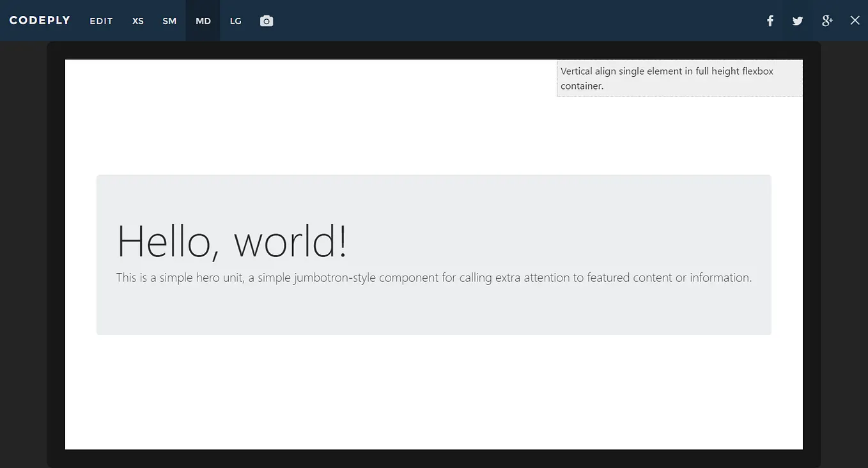Capture a screenshot with the camera icon
The height and width of the screenshot is (468, 868).
(x=265, y=19)
